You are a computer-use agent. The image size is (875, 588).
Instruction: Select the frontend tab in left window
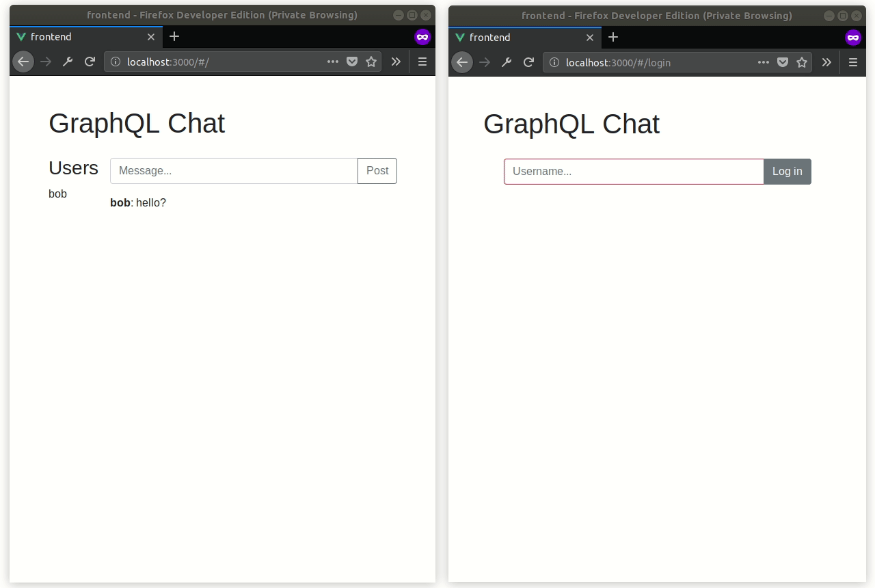click(86, 37)
